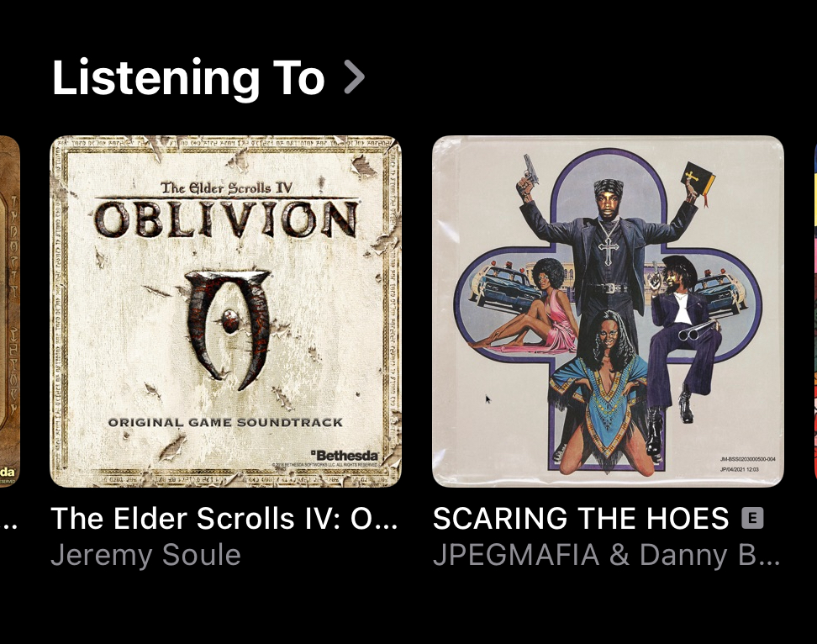Click The Elder Scrolls IV subtitle on cover
817x644 pixels.
coord(225,187)
